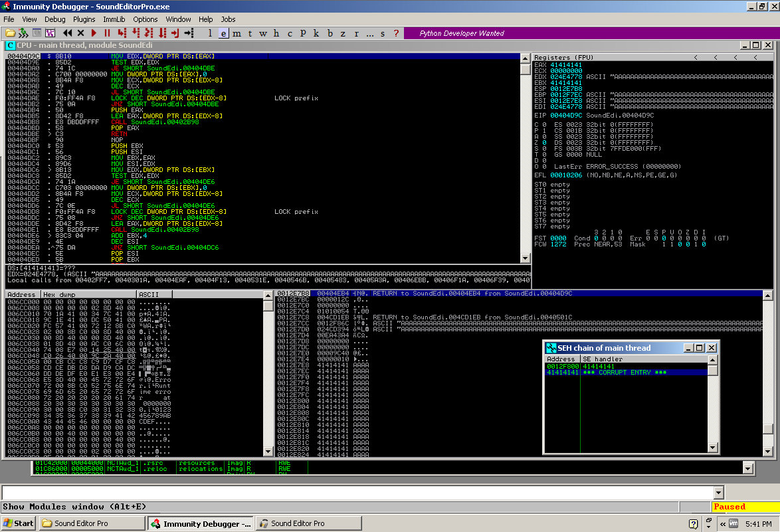Select the CORRUPT ENTRY row in SEH chain

click(x=626, y=373)
